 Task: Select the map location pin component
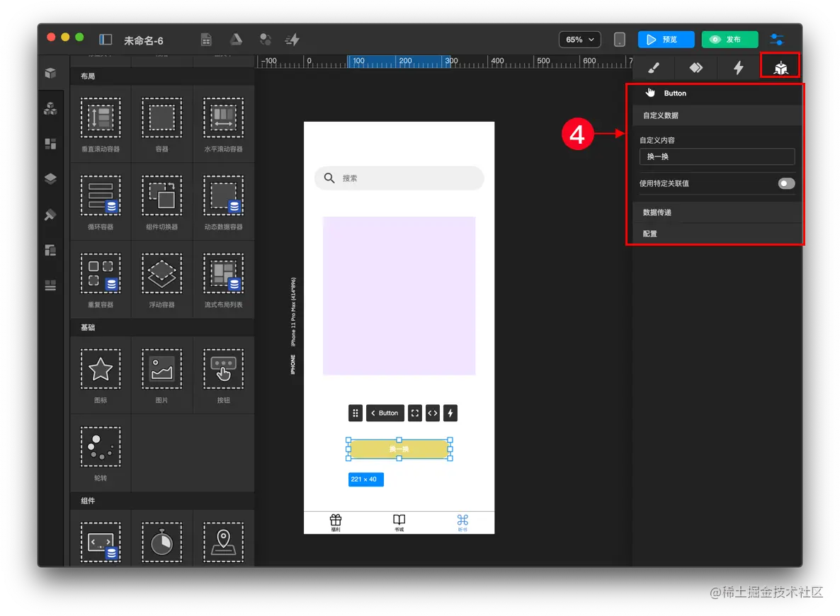[223, 542]
